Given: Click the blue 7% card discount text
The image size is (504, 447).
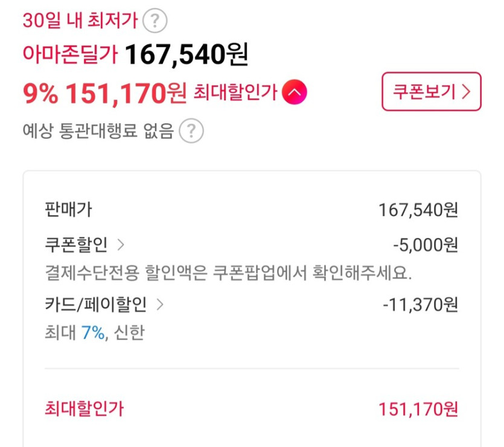Looking at the screenshot, I should click(x=92, y=333).
